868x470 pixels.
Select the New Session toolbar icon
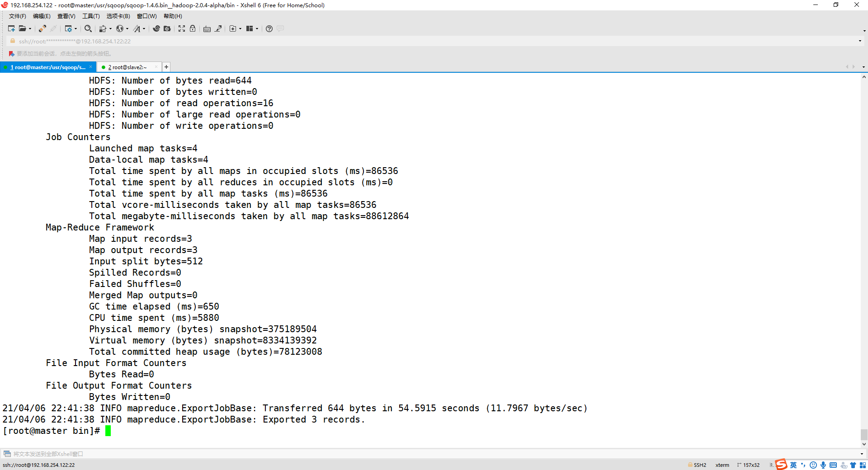click(x=11, y=28)
